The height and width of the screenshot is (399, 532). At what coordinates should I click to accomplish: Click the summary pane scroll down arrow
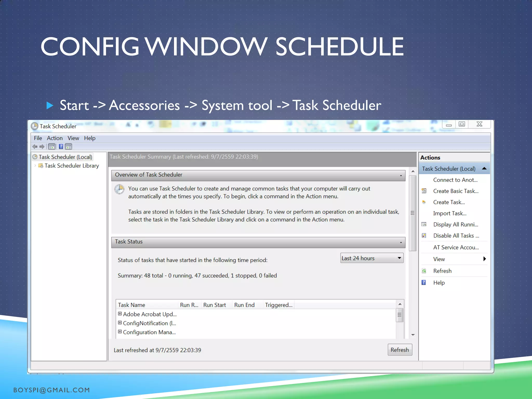(x=413, y=335)
